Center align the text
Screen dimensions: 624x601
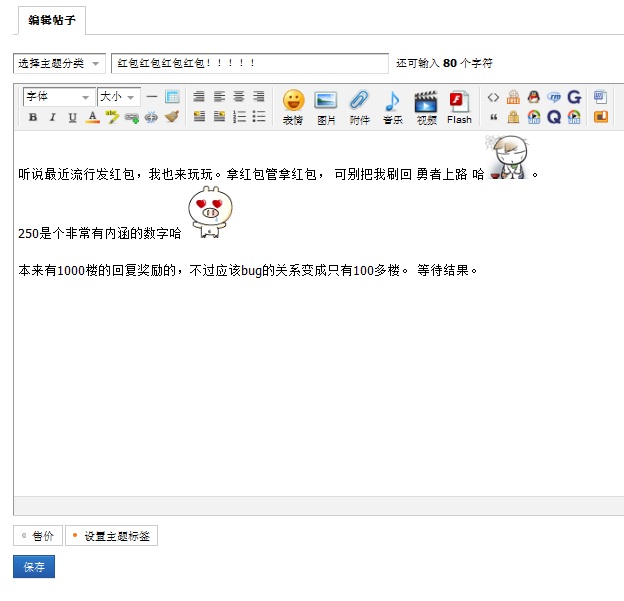pos(239,96)
